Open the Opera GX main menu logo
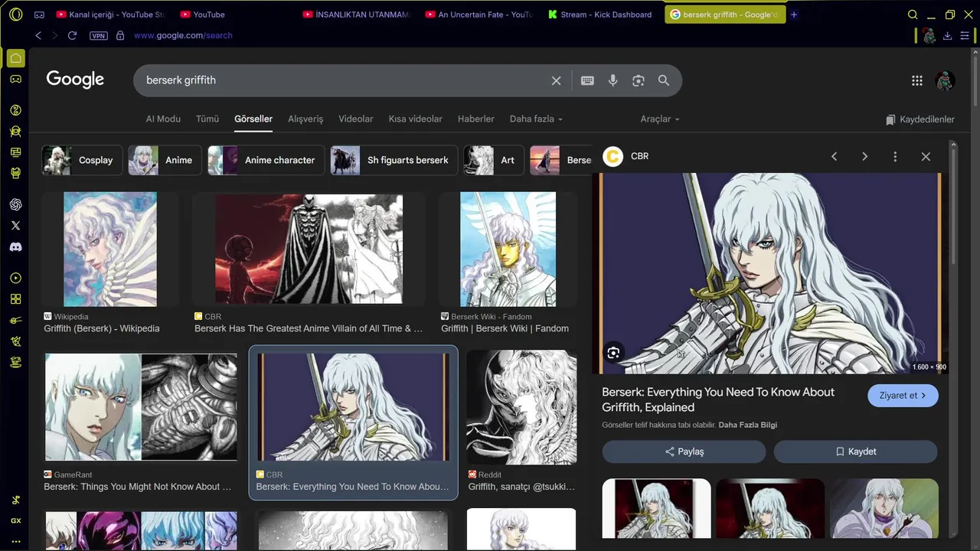 click(15, 15)
